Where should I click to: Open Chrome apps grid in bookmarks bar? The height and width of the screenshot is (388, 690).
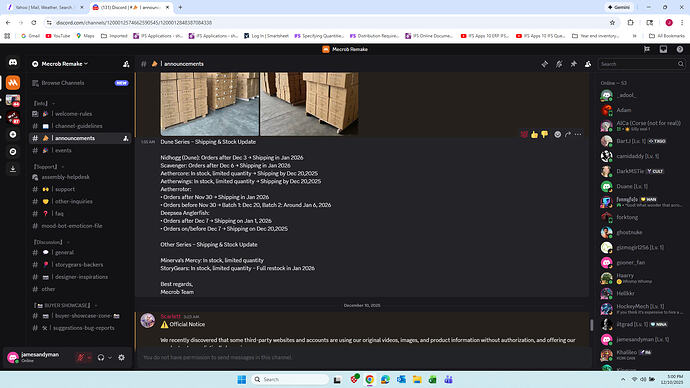pos(7,36)
